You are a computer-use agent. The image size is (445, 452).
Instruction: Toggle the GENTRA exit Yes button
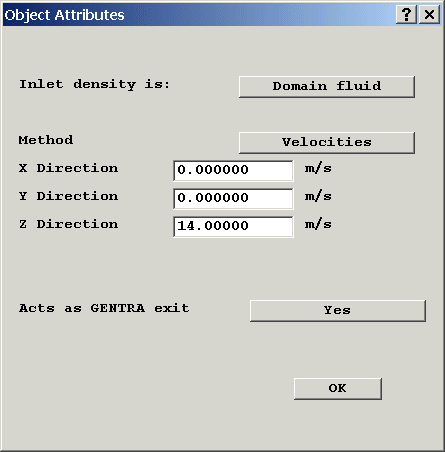tap(338, 311)
